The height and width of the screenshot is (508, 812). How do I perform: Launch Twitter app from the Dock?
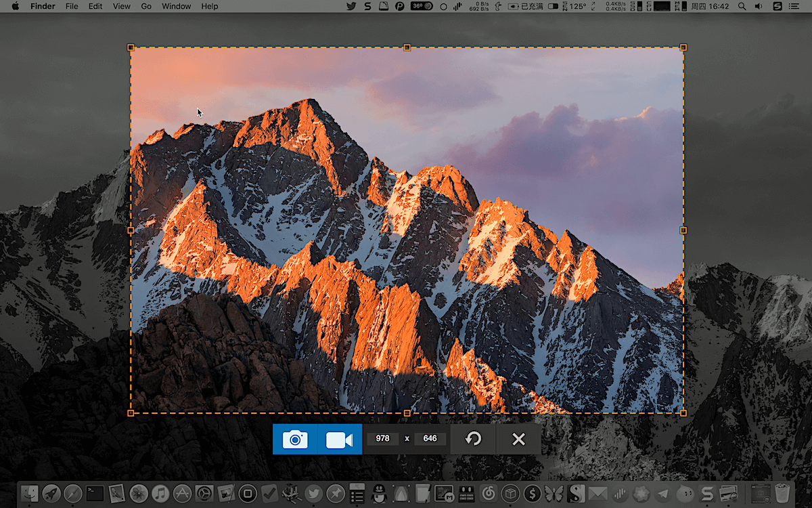pyautogui.click(x=313, y=493)
